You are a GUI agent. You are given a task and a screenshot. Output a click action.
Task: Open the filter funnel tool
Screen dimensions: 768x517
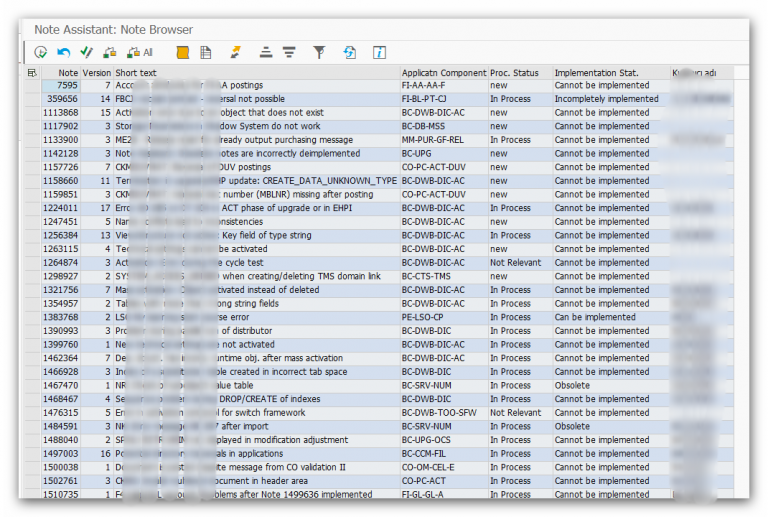pos(319,52)
